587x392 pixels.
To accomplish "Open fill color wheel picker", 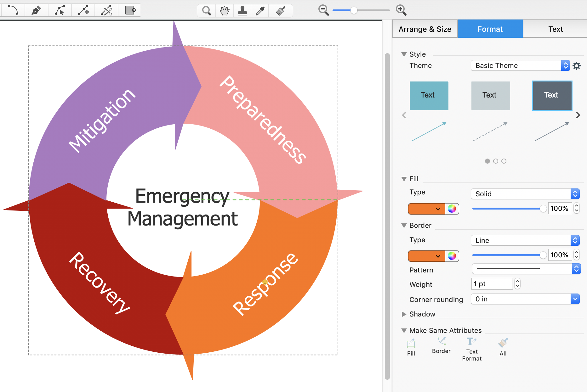I will pyautogui.click(x=452, y=209).
